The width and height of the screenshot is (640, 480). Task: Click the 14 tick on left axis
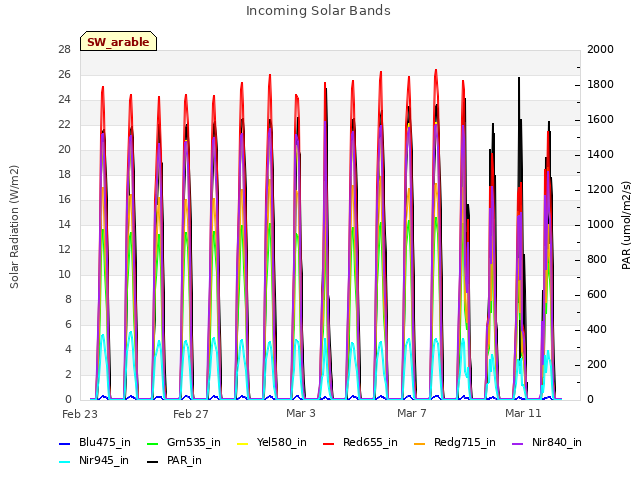click(x=64, y=224)
